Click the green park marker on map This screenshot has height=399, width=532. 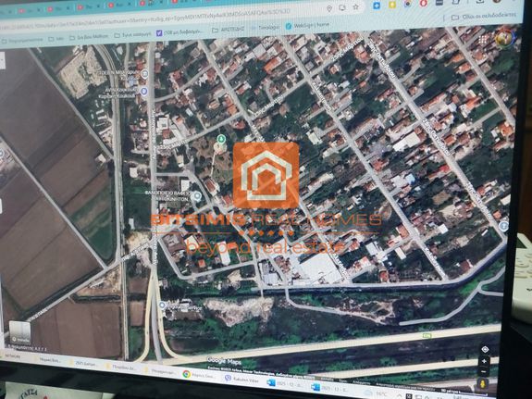221,139
